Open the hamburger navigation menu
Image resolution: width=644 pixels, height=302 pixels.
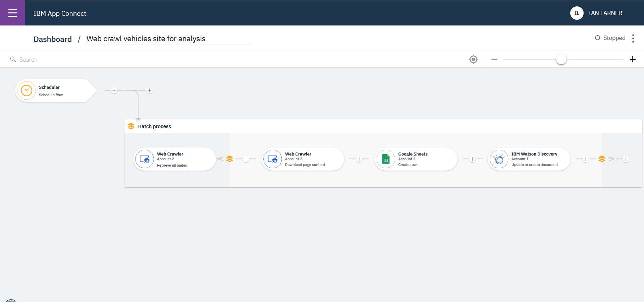point(12,13)
